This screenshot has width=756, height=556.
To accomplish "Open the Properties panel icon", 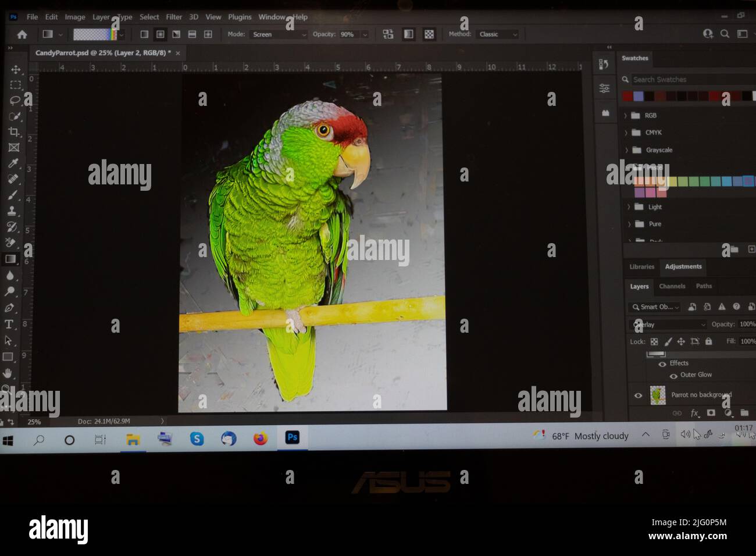I will [x=605, y=88].
